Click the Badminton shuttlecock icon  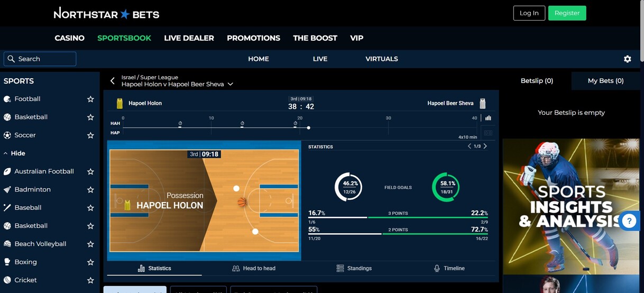[7, 189]
